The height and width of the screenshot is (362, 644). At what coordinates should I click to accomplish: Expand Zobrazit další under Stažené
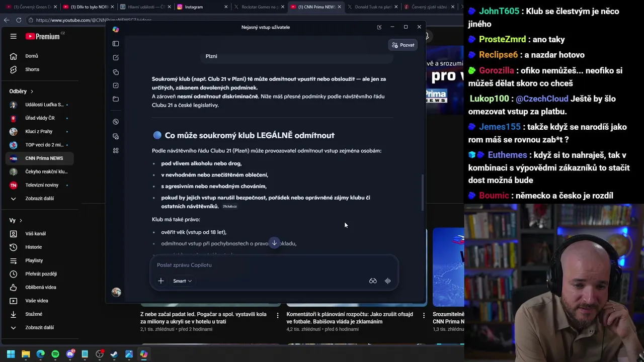coord(39,327)
